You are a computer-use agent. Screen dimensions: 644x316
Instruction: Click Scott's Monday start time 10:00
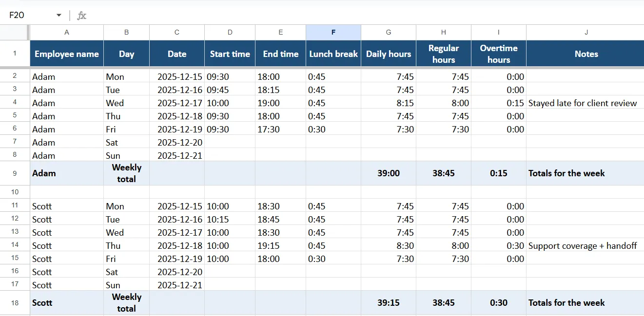(230, 206)
